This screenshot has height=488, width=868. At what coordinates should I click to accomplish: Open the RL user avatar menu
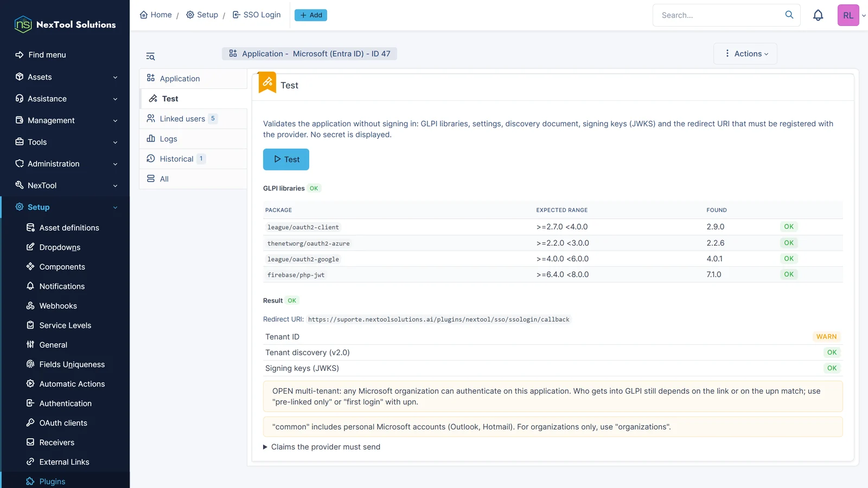click(x=848, y=15)
